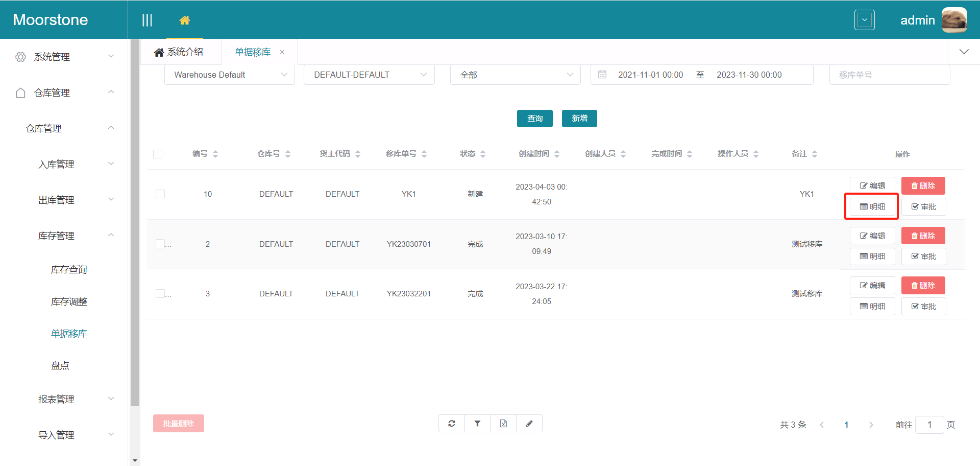Toggle the sidebar collapse icon
The height and width of the screenshot is (466, 980).
click(147, 20)
